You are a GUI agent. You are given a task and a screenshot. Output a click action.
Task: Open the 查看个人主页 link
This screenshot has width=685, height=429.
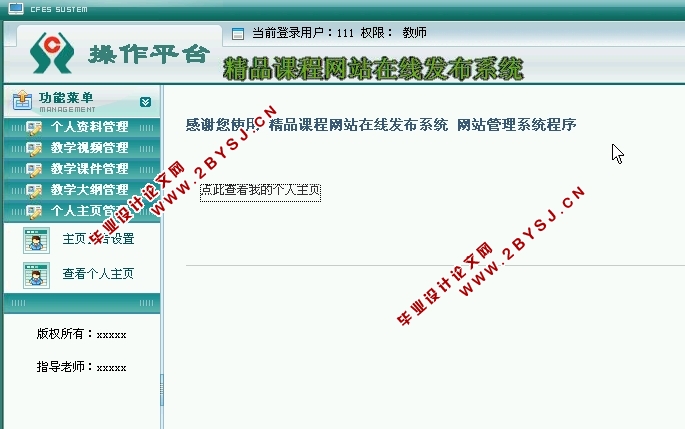[98, 274]
